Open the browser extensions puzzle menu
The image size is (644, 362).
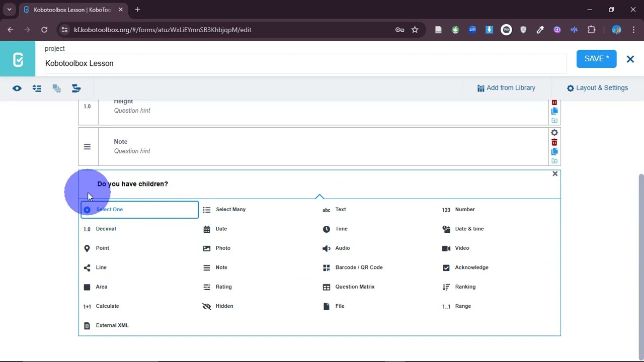click(x=591, y=30)
